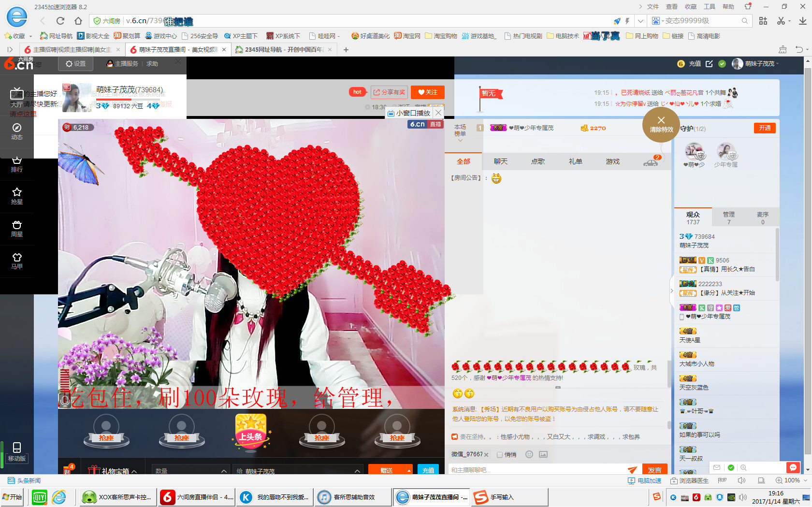The image size is (812, 507).
Task: Close the 小窗口播放 popup
Action: point(438,113)
